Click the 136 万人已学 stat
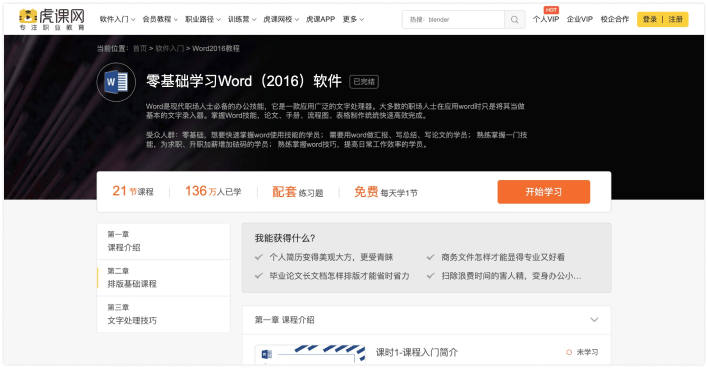Viewport: 708px width, 369px height. coord(213,192)
